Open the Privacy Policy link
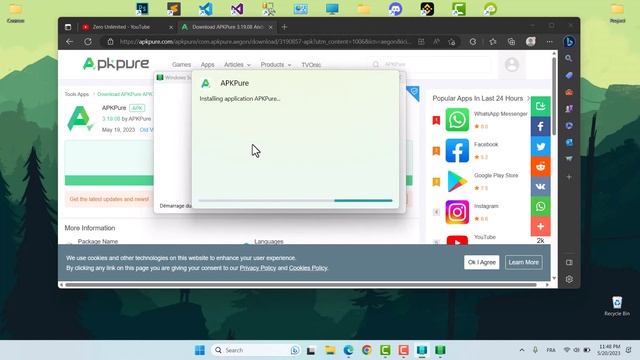The image size is (640, 360). [258, 268]
